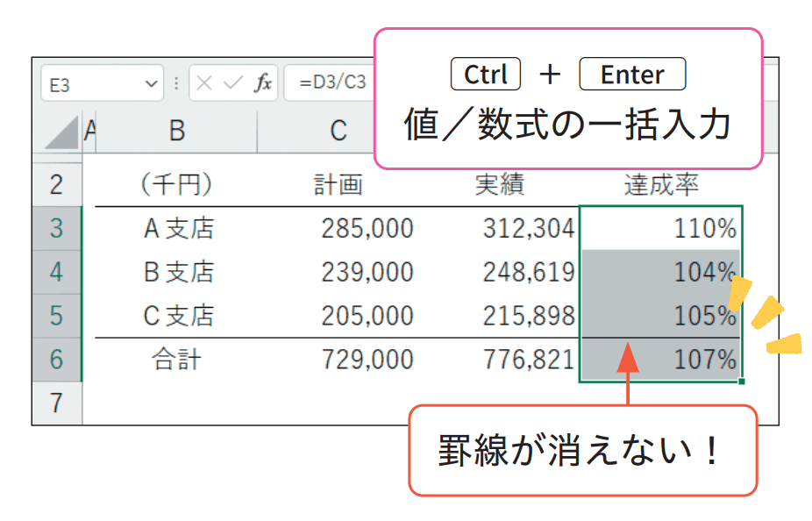Click the 達成率 header cell
The height and width of the screenshot is (521, 812).
coord(661,185)
